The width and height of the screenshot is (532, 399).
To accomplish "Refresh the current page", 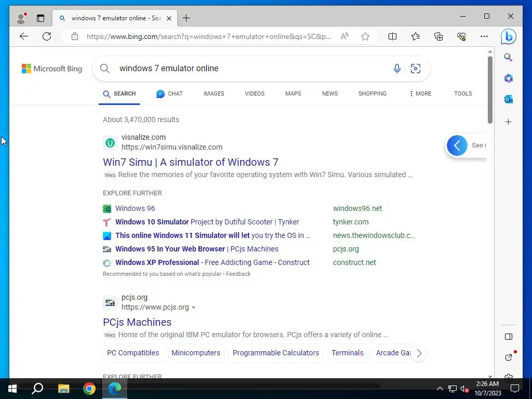I will pos(47,36).
